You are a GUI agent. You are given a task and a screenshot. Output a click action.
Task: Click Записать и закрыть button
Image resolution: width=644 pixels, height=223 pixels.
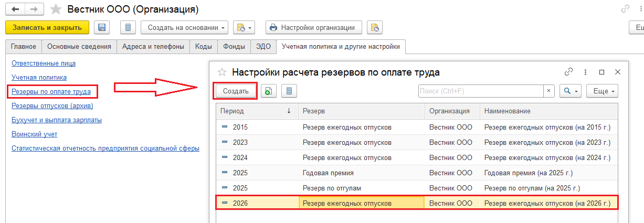(x=47, y=27)
